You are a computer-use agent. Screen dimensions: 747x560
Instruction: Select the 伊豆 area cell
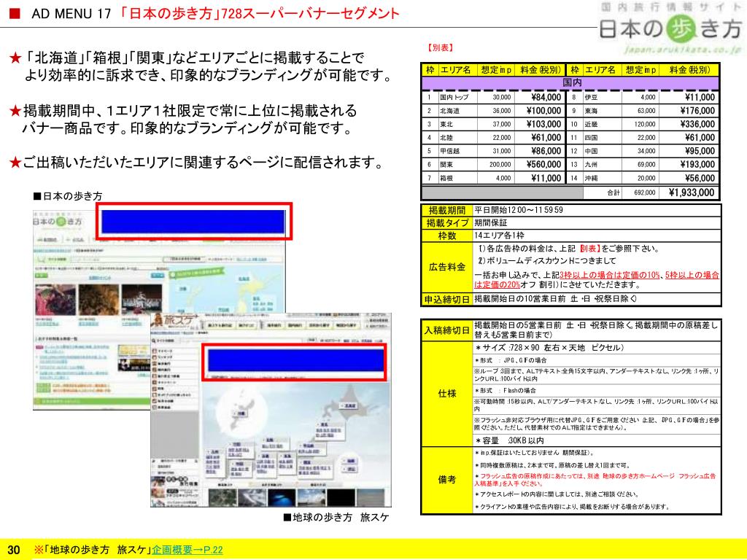(601, 97)
